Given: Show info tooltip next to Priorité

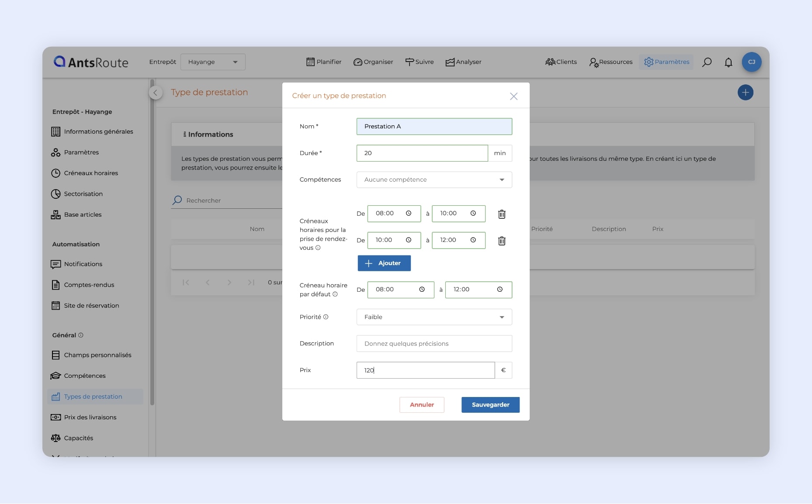Looking at the screenshot, I should [326, 317].
